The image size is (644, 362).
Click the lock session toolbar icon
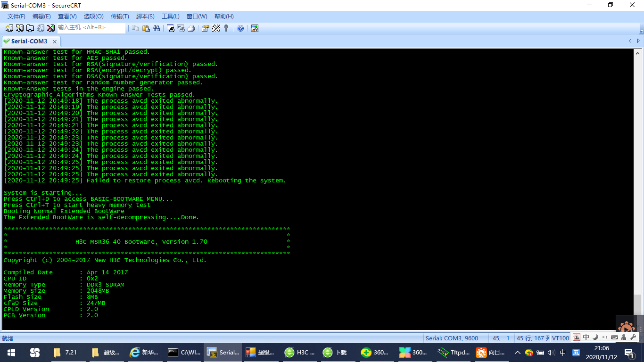[x=255, y=28]
